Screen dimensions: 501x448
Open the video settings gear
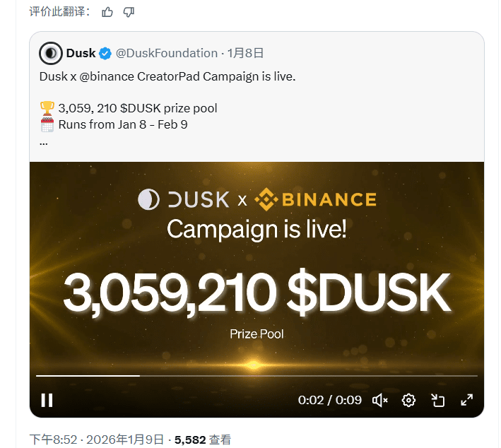408,400
